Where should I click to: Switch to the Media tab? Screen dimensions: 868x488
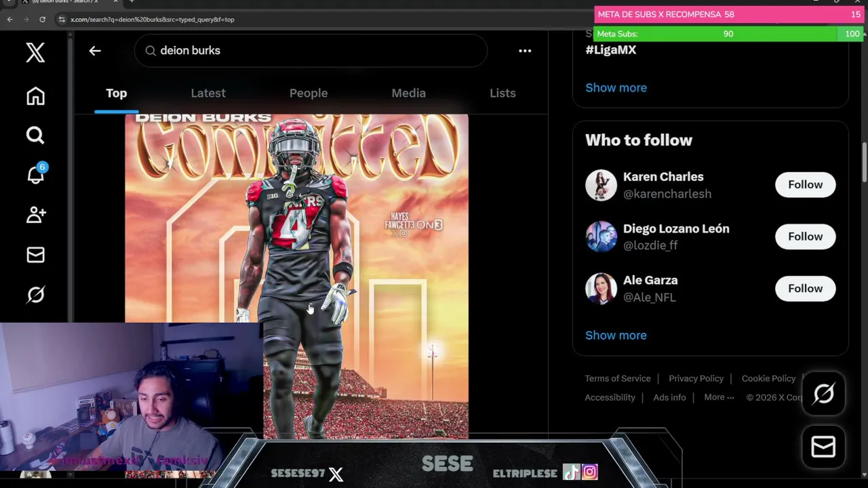(408, 93)
